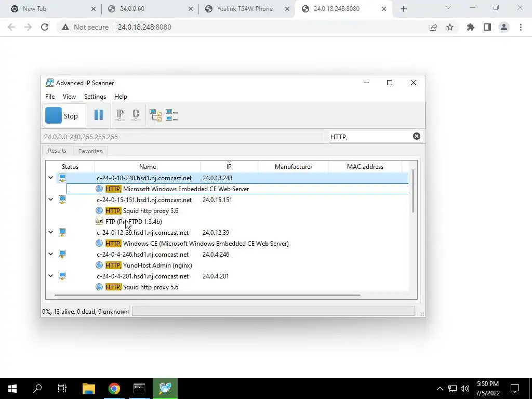Open the Windows Start menu
532x399 pixels.
12,389
